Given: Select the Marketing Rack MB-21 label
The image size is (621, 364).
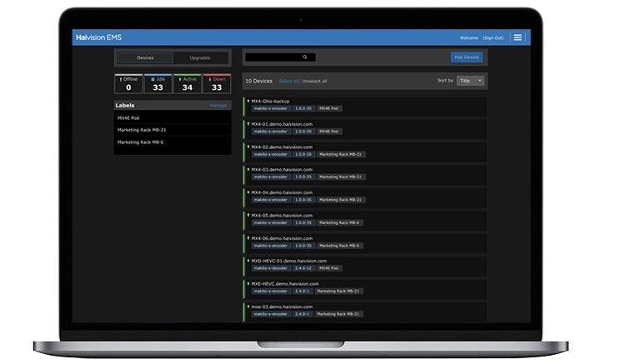Looking at the screenshot, I should pos(173,130).
